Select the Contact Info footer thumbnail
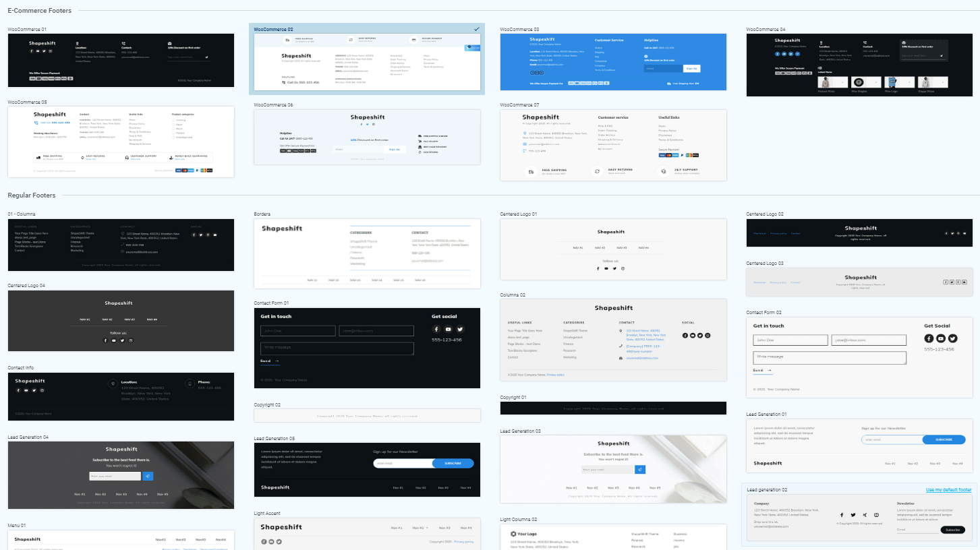This screenshot has width=980, height=550. [121, 398]
